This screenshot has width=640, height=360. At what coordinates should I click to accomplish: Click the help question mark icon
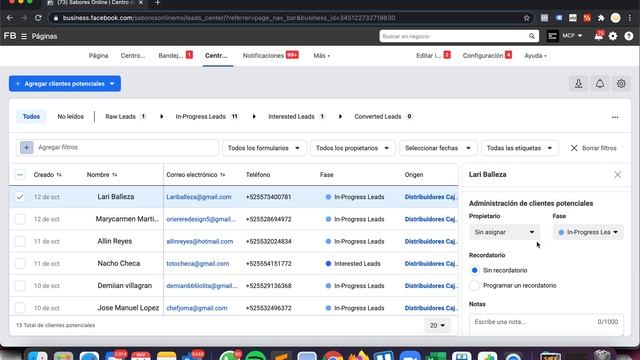click(629, 36)
